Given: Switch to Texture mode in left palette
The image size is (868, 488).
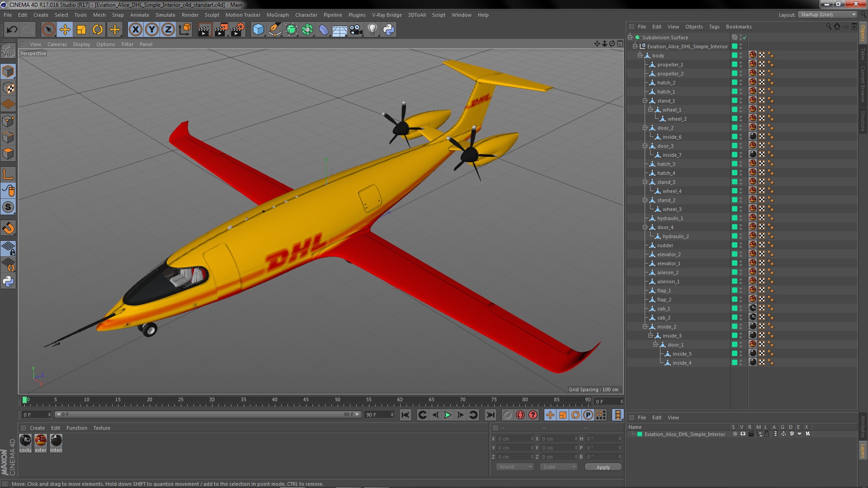Looking at the screenshot, I should point(8,88).
